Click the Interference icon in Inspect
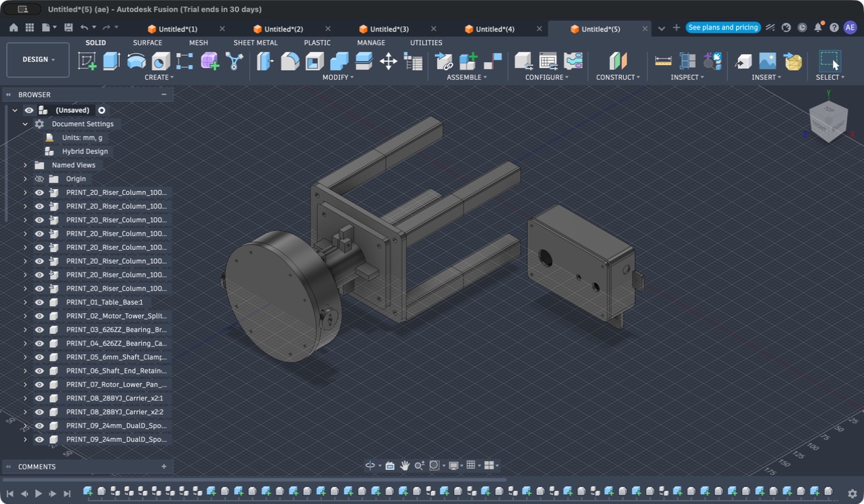This screenshot has height=504, width=864. click(x=687, y=61)
